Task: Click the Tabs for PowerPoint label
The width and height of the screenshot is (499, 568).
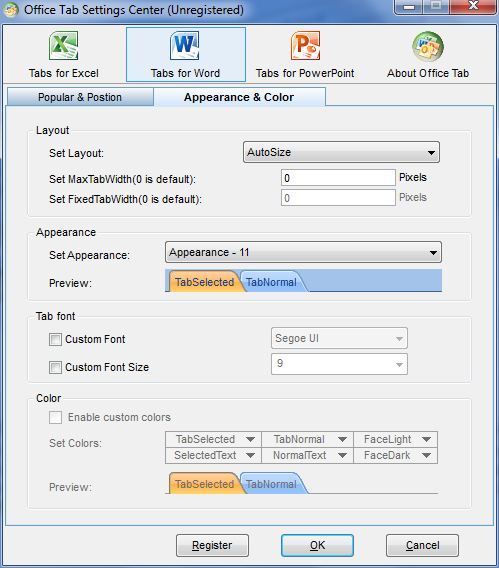Action: point(305,73)
